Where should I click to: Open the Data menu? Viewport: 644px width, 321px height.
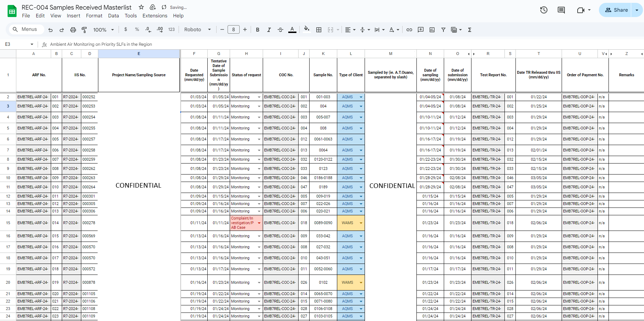coord(114,16)
